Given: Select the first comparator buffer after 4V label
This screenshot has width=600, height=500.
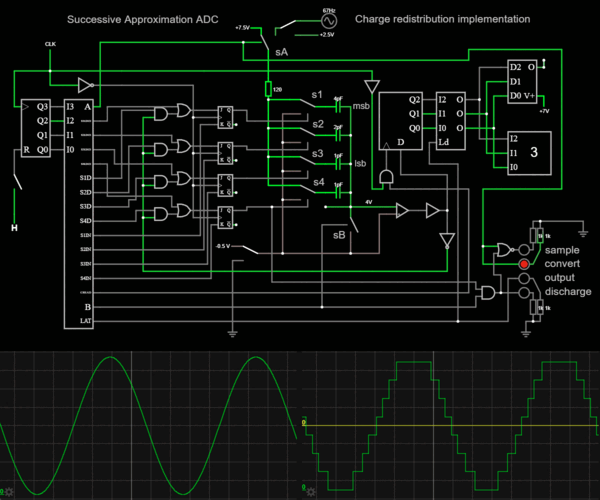Looking at the screenshot, I should click(x=402, y=210).
